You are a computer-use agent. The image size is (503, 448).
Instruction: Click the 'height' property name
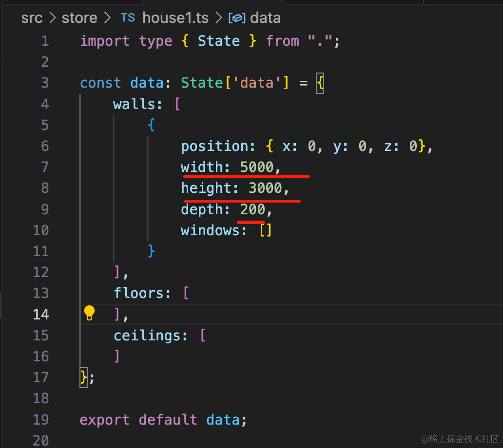point(206,188)
